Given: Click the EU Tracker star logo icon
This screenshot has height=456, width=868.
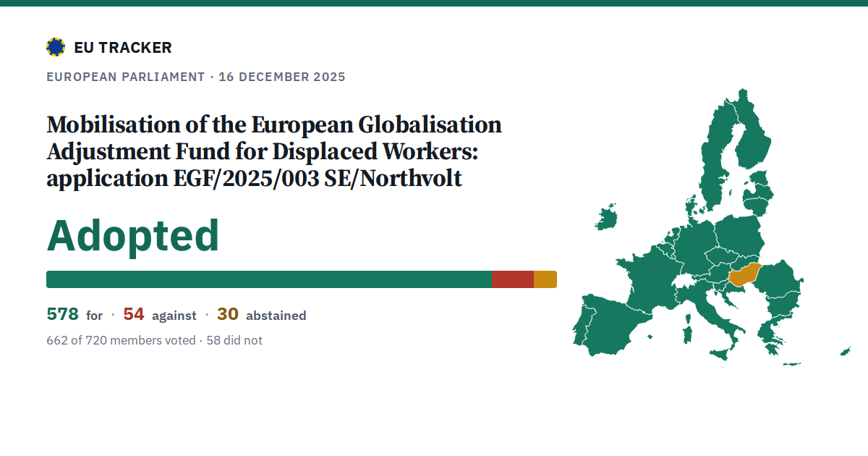Looking at the screenshot, I should tap(56, 47).
